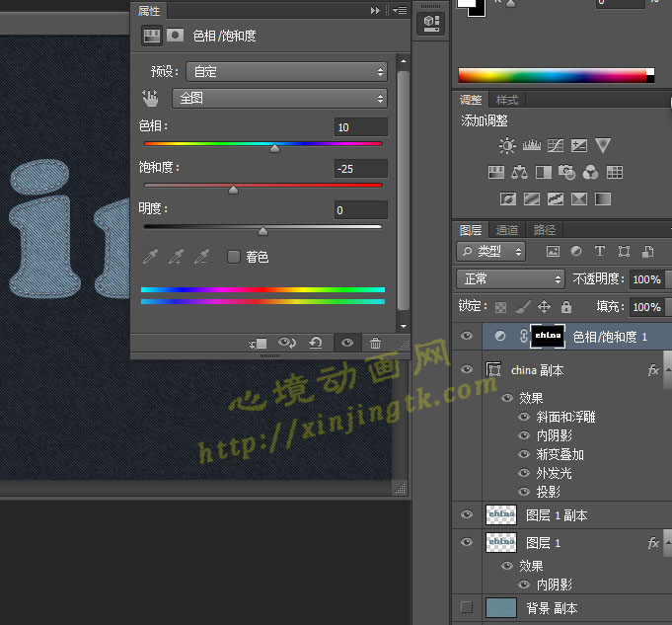Viewport: 672px width, 625px height.
Task: Reset adjustment defaults in Properties panel
Action: pos(316,344)
